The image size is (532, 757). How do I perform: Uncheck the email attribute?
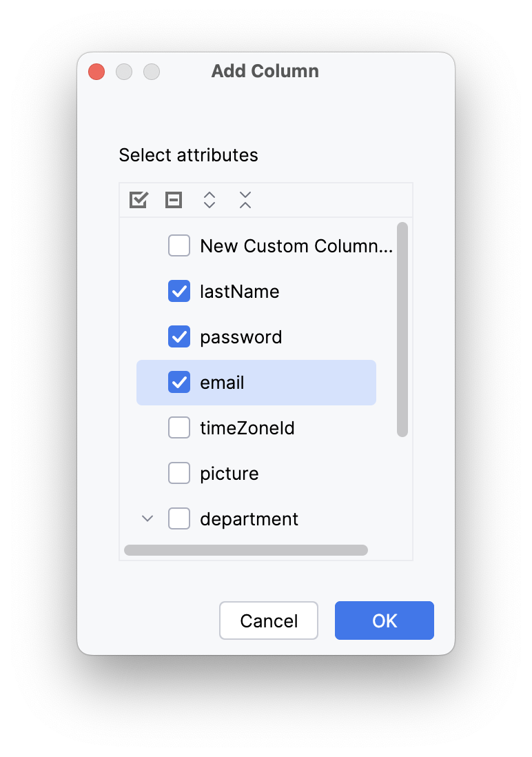tap(178, 382)
